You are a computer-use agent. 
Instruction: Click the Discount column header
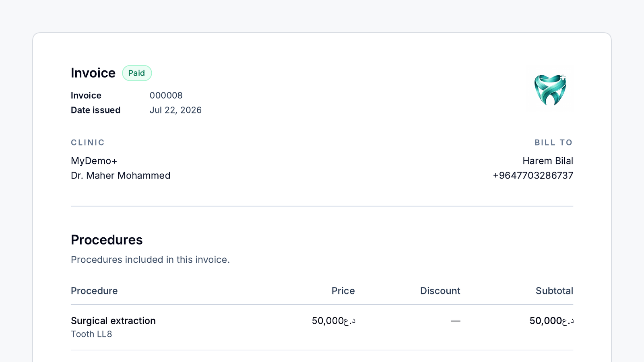pyautogui.click(x=440, y=291)
